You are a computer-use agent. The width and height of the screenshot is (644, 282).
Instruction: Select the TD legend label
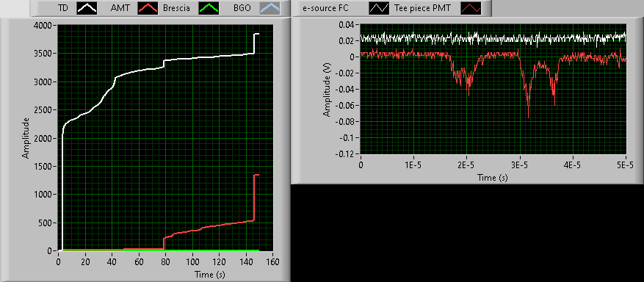pos(62,8)
